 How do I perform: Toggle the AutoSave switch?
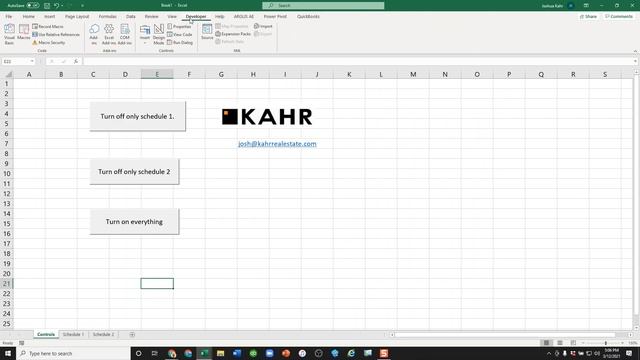click(33, 5)
